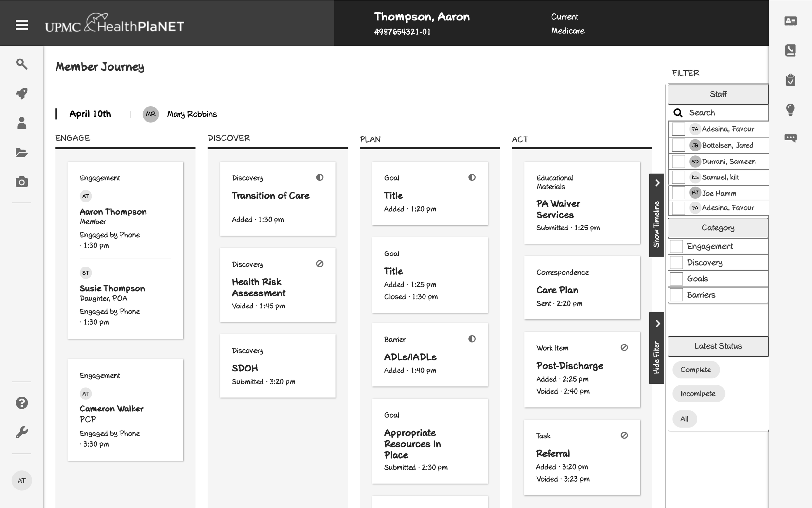Click the camera icon in sidebar
The height and width of the screenshot is (508, 812).
point(21,182)
